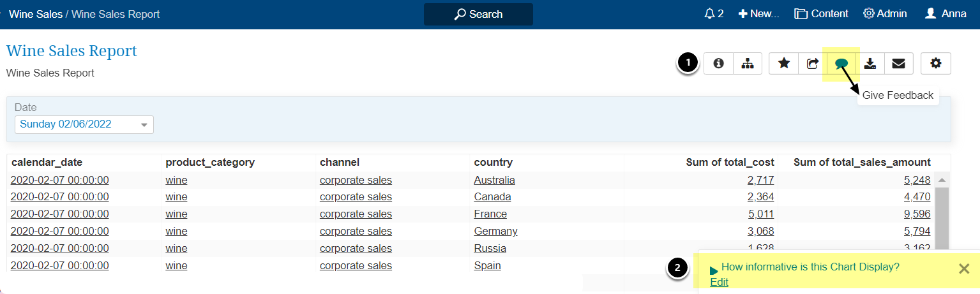This screenshot has width=980, height=294.
Task: Open the New... menu
Action: coord(758,13)
